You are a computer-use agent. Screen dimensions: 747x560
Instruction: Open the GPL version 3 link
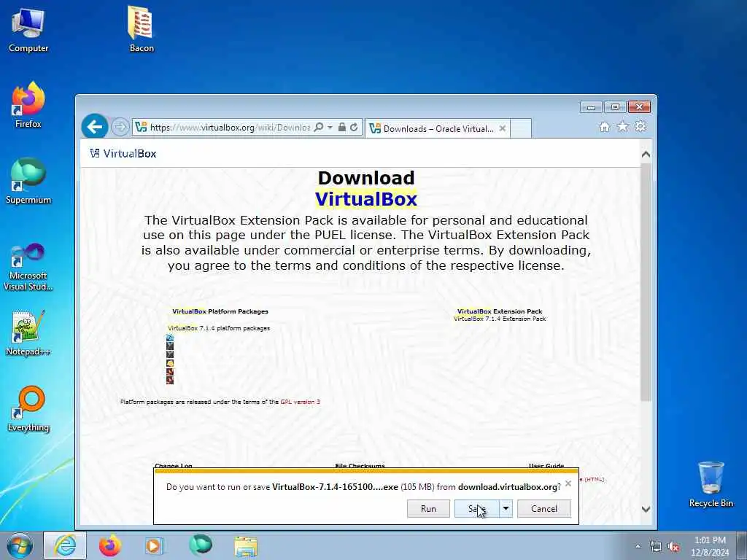click(300, 402)
